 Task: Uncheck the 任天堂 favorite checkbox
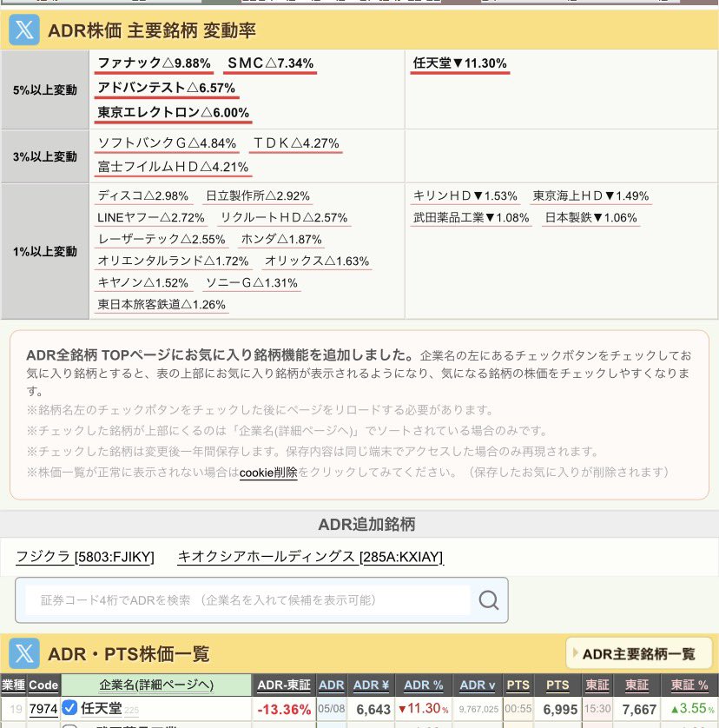69,707
